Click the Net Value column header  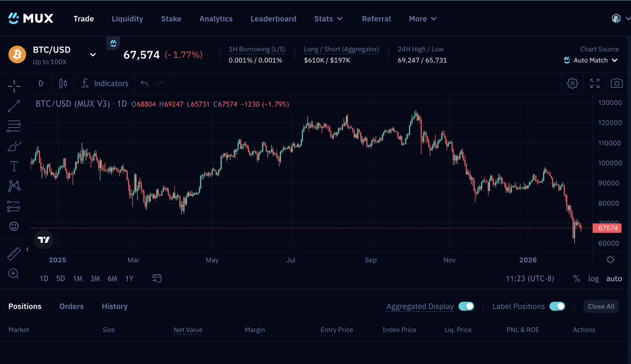pyautogui.click(x=188, y=330)
